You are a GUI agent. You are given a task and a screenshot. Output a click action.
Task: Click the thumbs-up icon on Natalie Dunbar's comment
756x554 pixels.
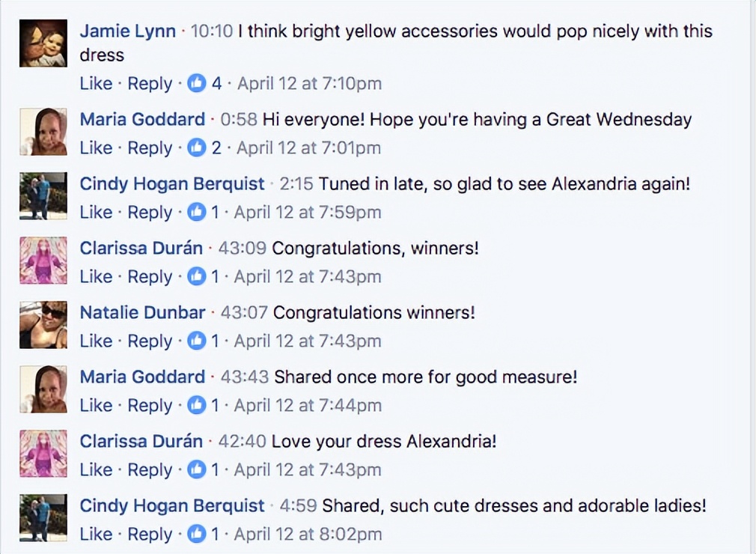pyautogui.click(x=196, y=341)
